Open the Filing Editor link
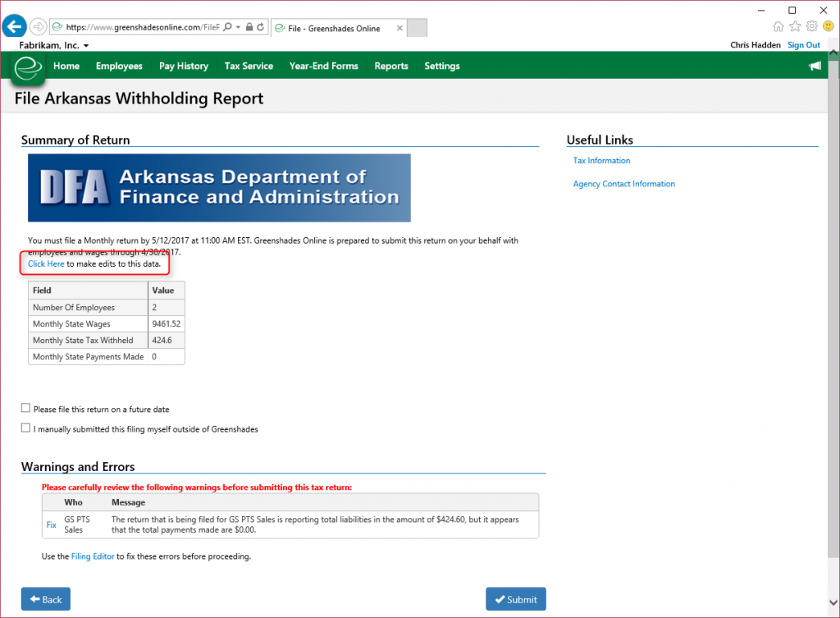This screenshot has width=840, height=618. point(93,556)
